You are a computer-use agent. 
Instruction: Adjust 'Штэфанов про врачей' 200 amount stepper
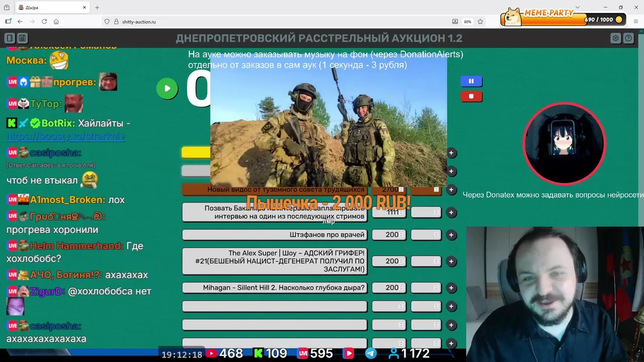[401, 235]
